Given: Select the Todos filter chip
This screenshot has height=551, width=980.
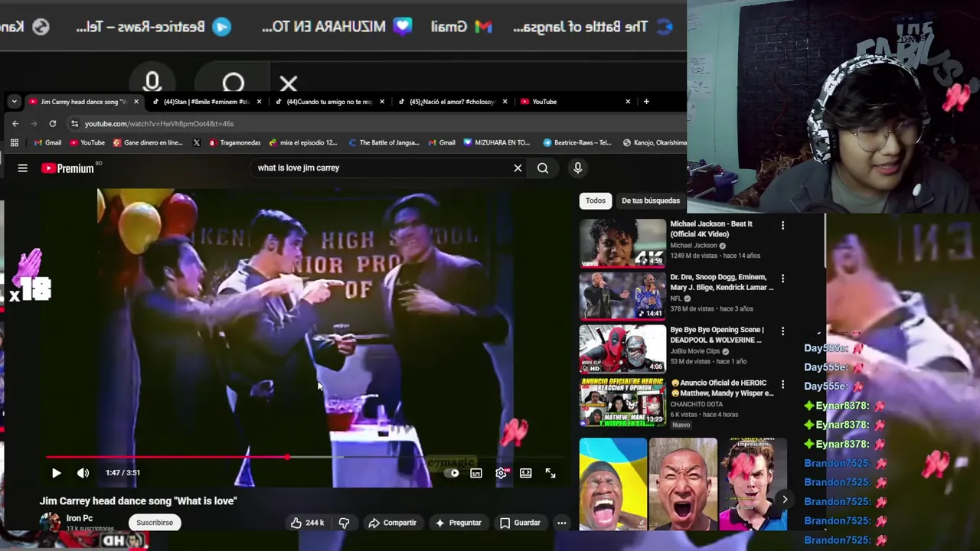Looking at the screenshot, I should pos(596,201).
